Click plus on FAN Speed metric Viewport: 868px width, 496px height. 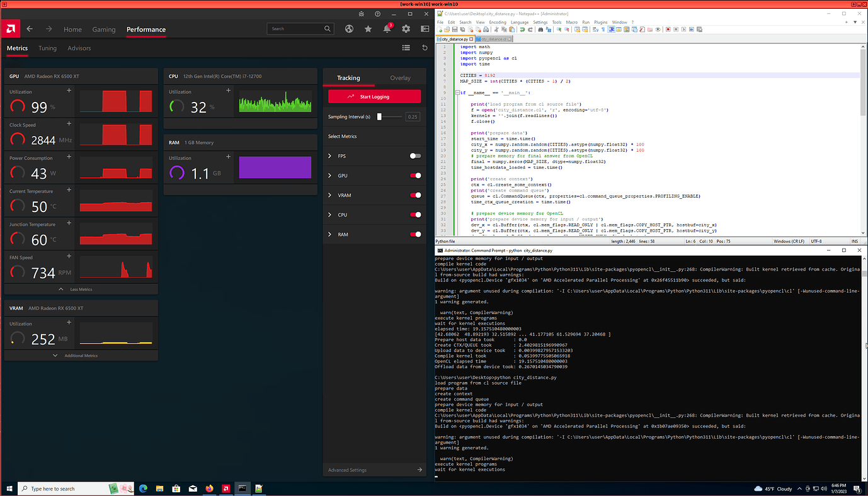(x=69, y=256)
